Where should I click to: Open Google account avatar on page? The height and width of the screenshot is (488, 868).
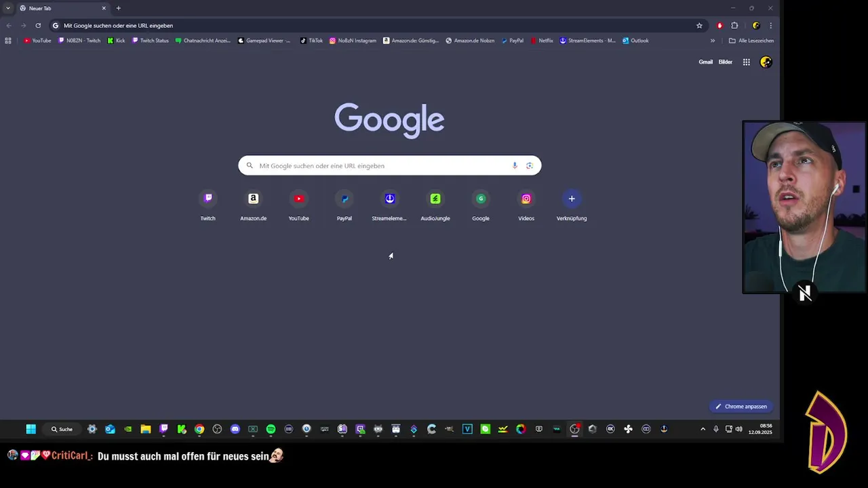tap(766, 62)
